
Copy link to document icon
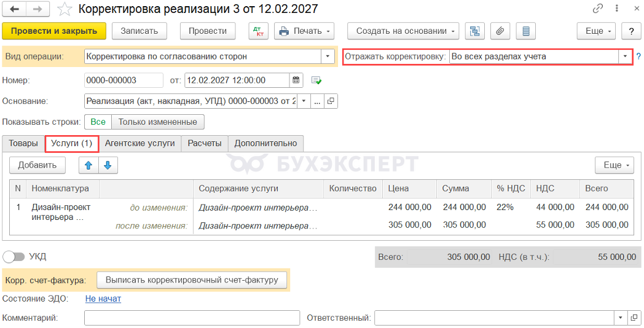597,9
